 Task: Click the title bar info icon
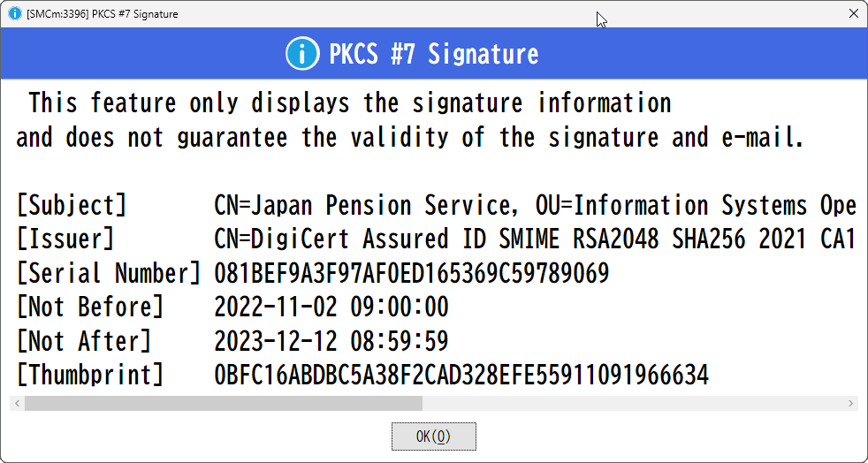15,14
